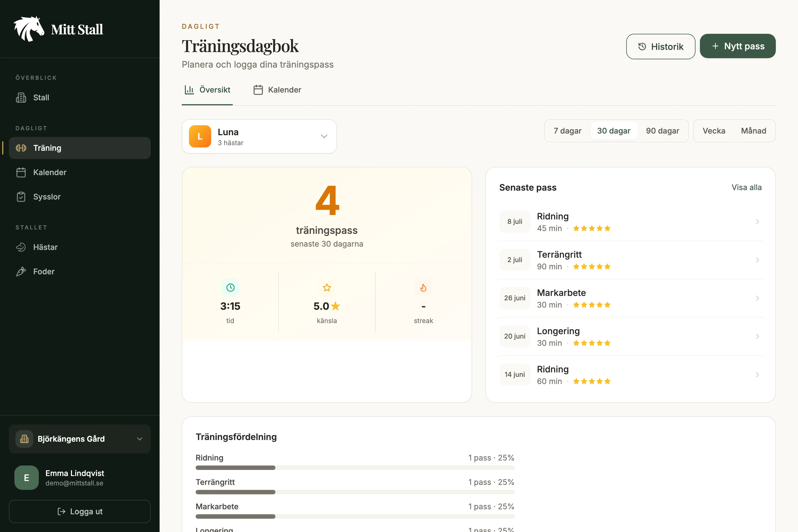Screen dimensions: 798x532
Task: Click the star rating of 14 juni Ridning
Action: coord(592,381)
